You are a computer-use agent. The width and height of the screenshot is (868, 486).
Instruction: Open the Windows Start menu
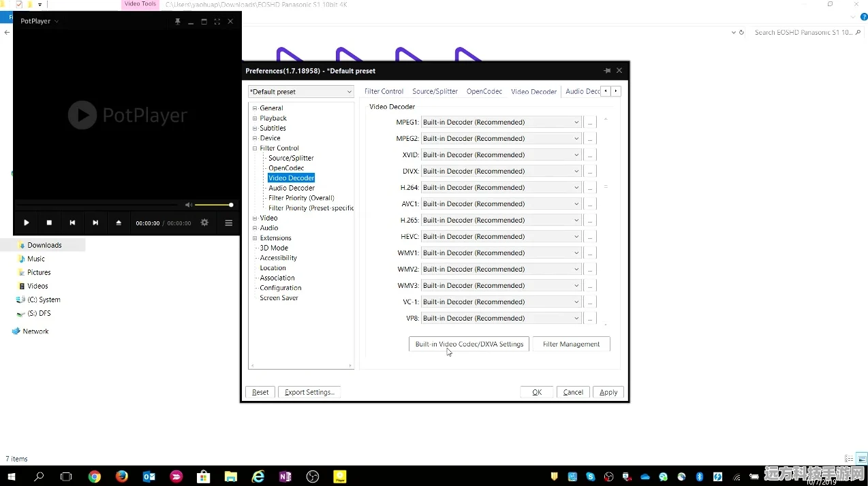(x=11, y=476)
